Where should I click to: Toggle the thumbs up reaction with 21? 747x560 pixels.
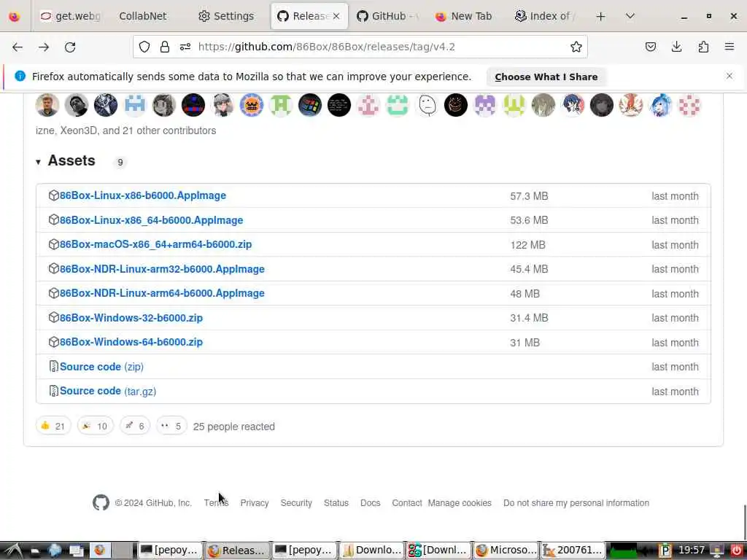pyautogui.click(x=53, y=426)
